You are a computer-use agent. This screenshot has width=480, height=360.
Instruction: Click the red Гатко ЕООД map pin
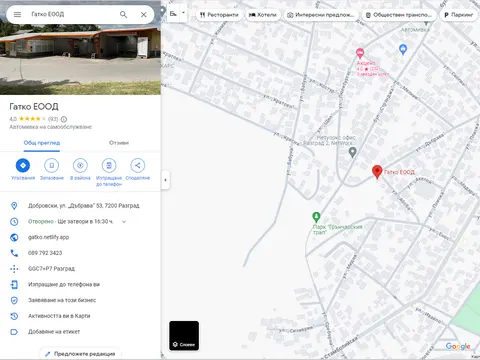coord(377,172)
